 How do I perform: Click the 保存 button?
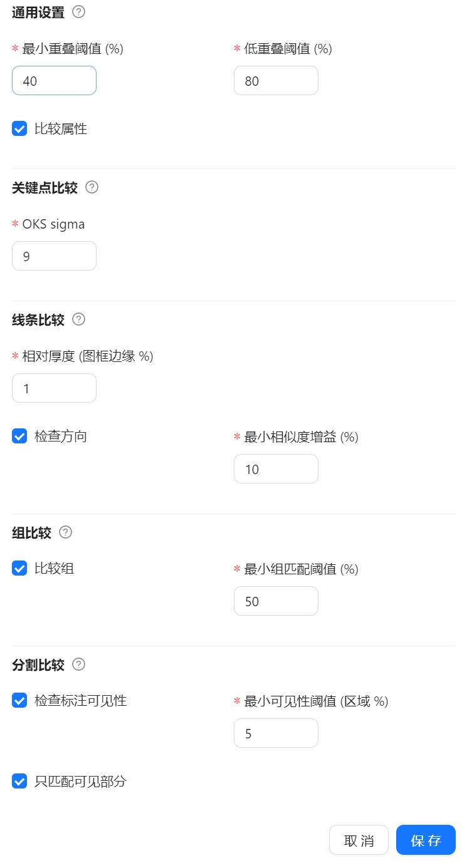(426, 840)
